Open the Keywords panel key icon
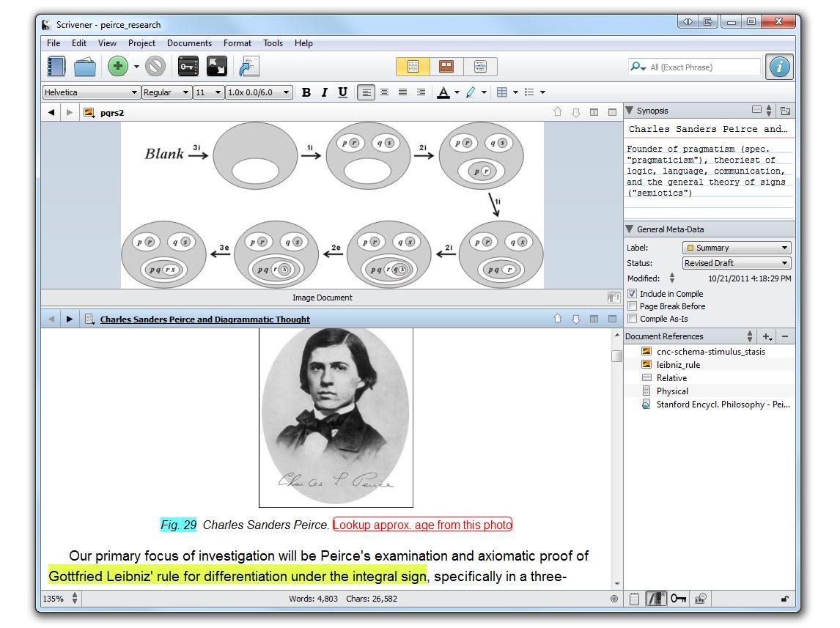This screenshot has width=840, height=628. 188,67
